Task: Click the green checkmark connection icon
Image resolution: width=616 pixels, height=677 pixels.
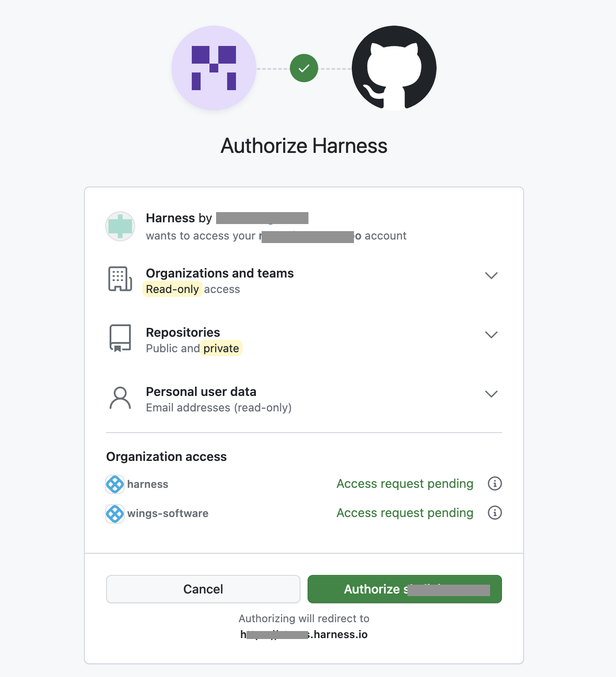Action: (304, 68)
